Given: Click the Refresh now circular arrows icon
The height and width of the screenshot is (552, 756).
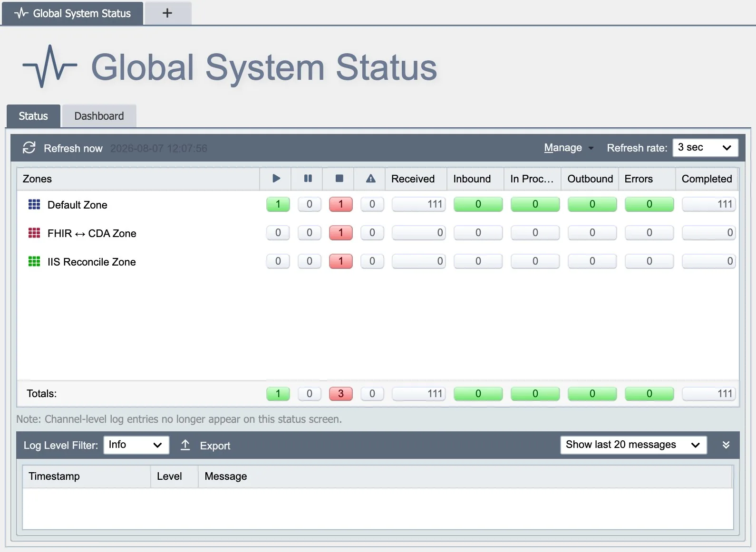Looking at the screenshot, I should (x=29, y=148).
